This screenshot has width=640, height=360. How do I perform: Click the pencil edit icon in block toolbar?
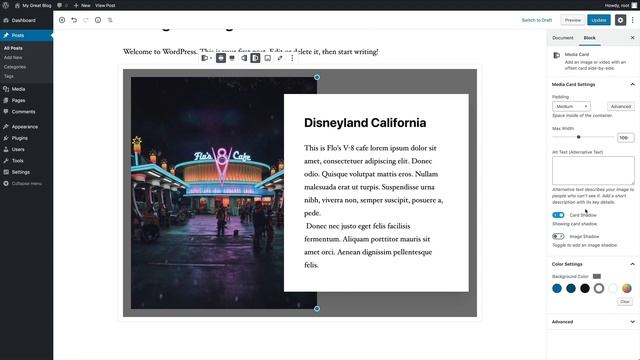coord(280,58)
